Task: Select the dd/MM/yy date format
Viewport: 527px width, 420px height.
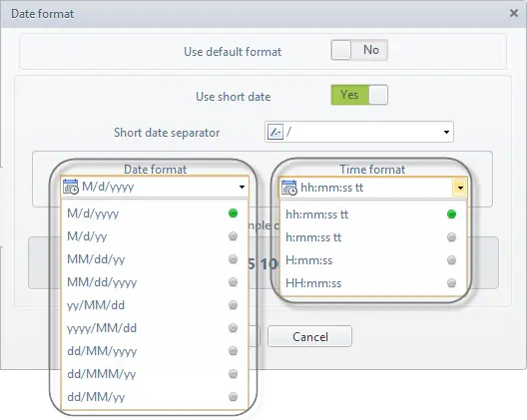Action: pyautogui.click(x=155, y=397)
